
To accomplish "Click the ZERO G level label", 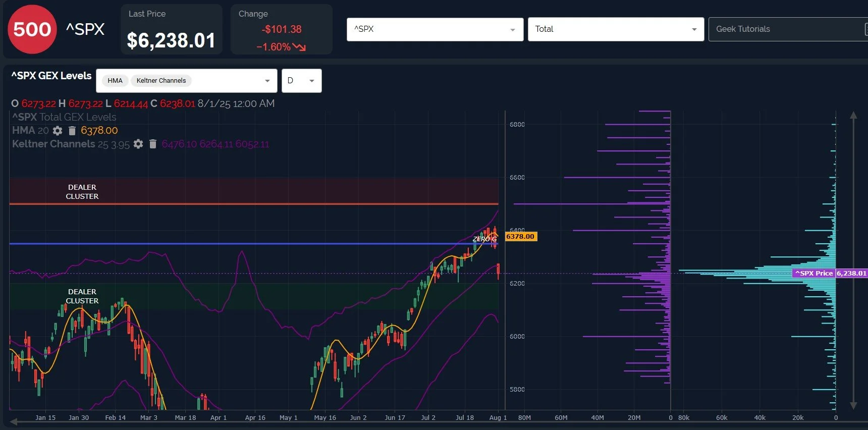I will coord(484,239).
